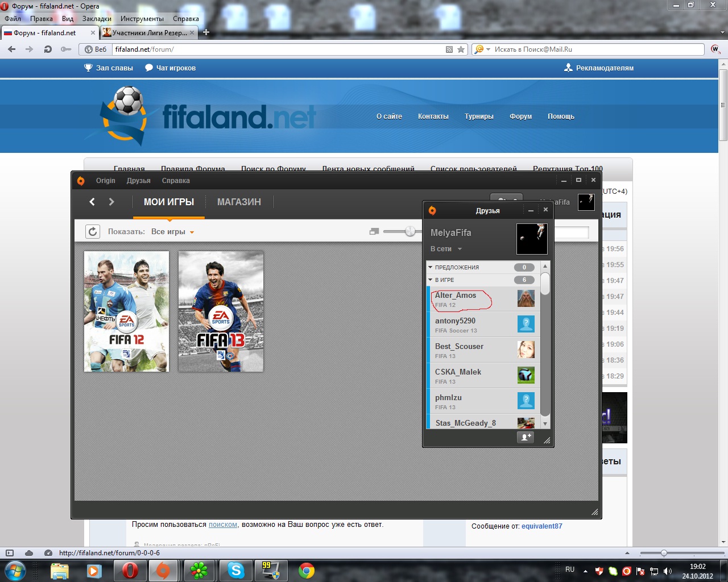Refresh the Origin game library
The image size is (728, 582).
point(93,231)
